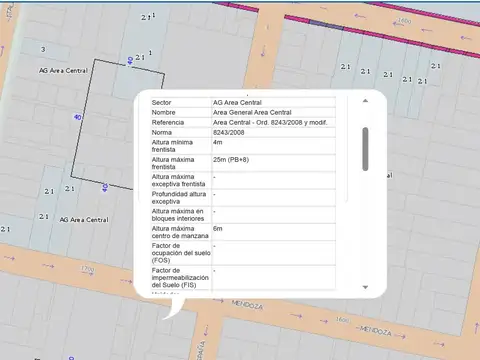Click the 'MENDOZA' street label near popup

click(x=247, y=305)
